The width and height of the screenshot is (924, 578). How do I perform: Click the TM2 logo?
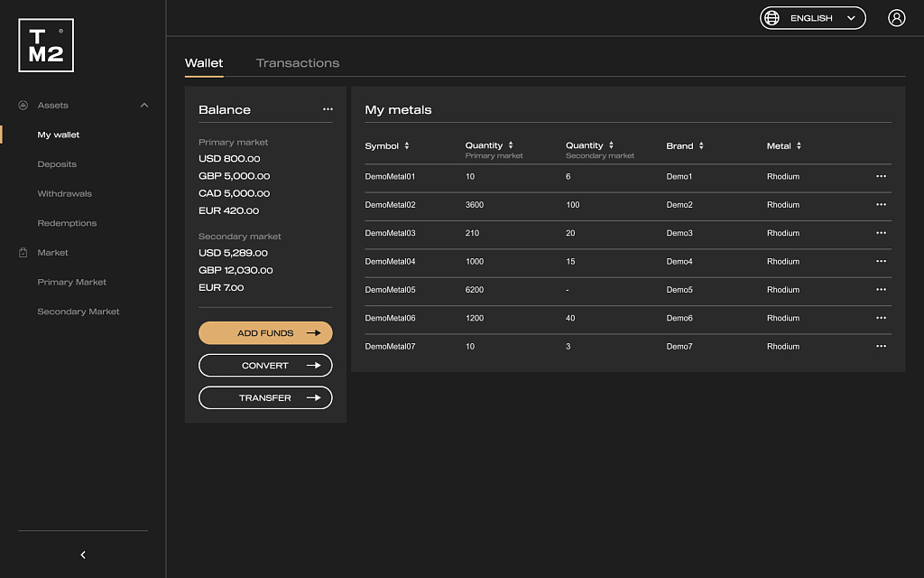[x=46, y=45]
